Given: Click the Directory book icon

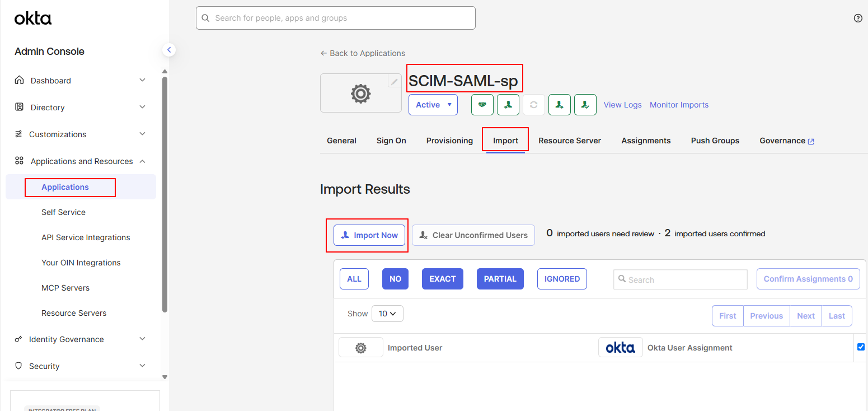Looking at the screenshot, I should coord(19,107).
